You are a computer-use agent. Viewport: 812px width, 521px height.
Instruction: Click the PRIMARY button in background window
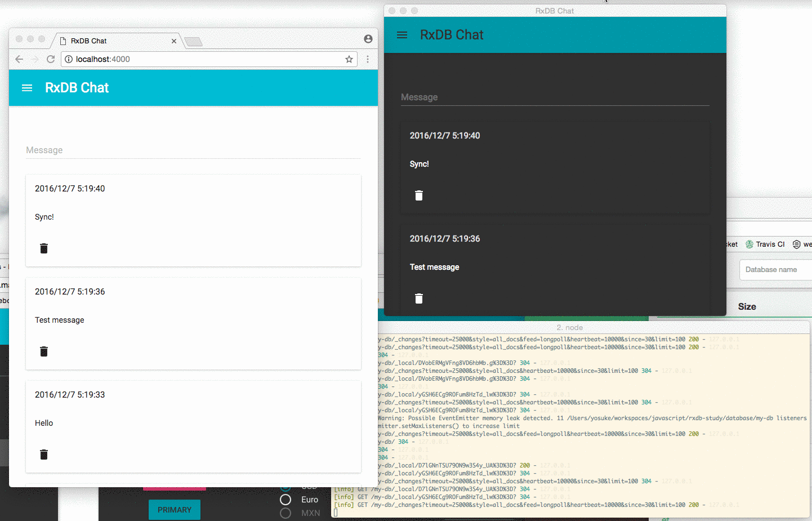(175, 510)
